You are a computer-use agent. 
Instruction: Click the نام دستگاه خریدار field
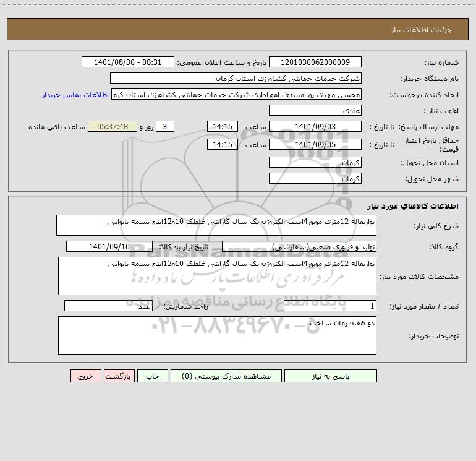[x=236, y=78]
